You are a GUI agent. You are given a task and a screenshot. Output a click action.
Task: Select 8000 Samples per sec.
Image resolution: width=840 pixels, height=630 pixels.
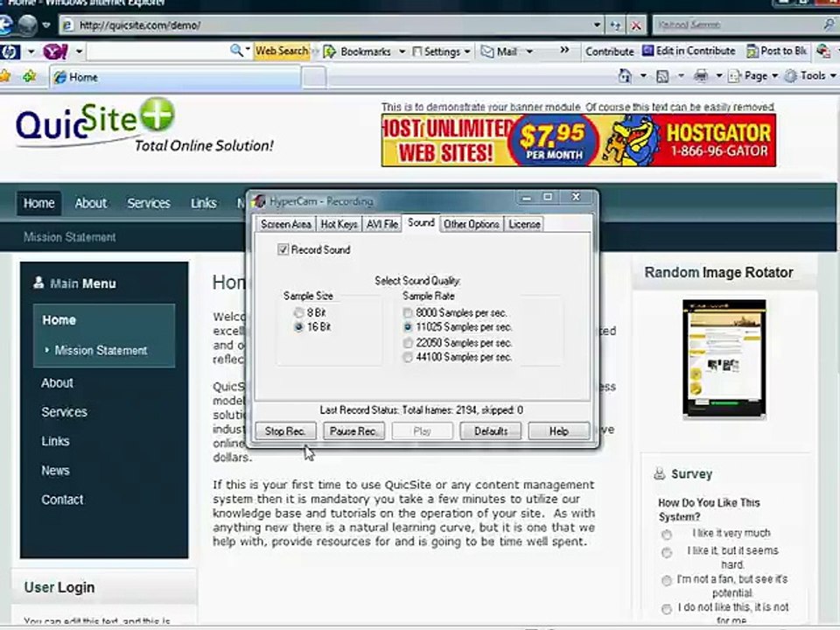(408, 313)
